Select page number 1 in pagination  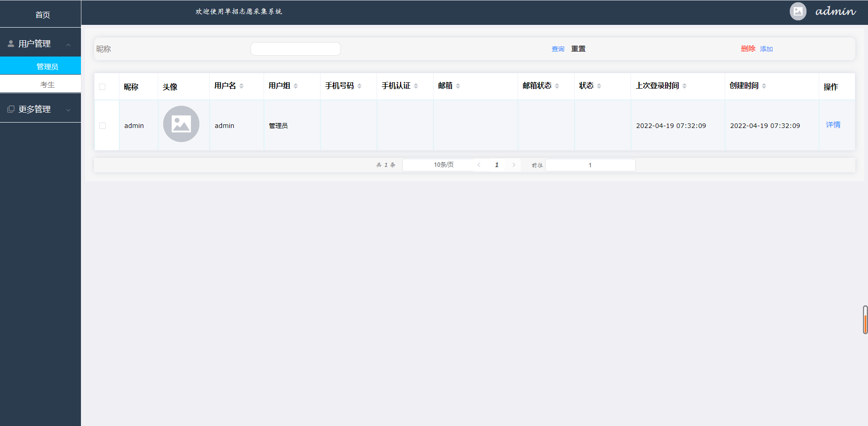497,165
